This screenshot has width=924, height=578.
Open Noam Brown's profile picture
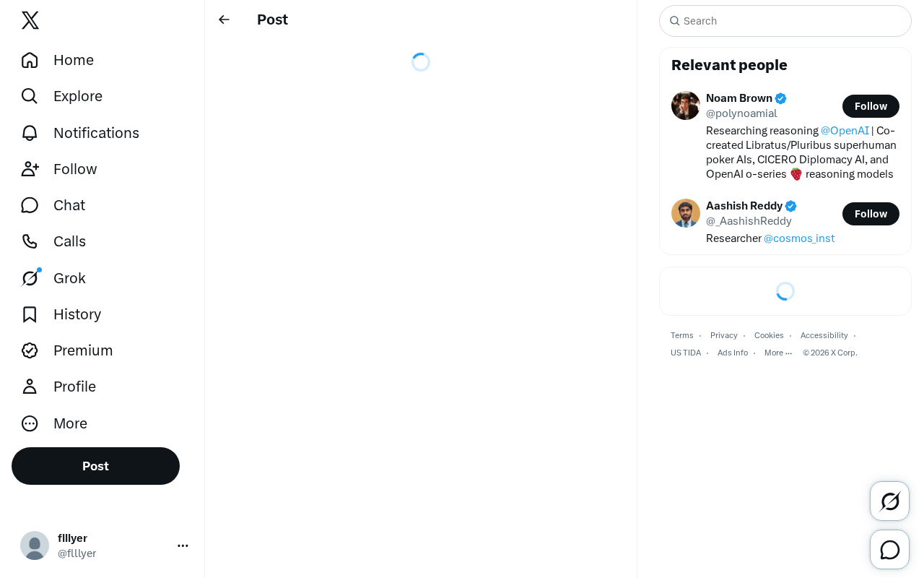click(686, 105)
